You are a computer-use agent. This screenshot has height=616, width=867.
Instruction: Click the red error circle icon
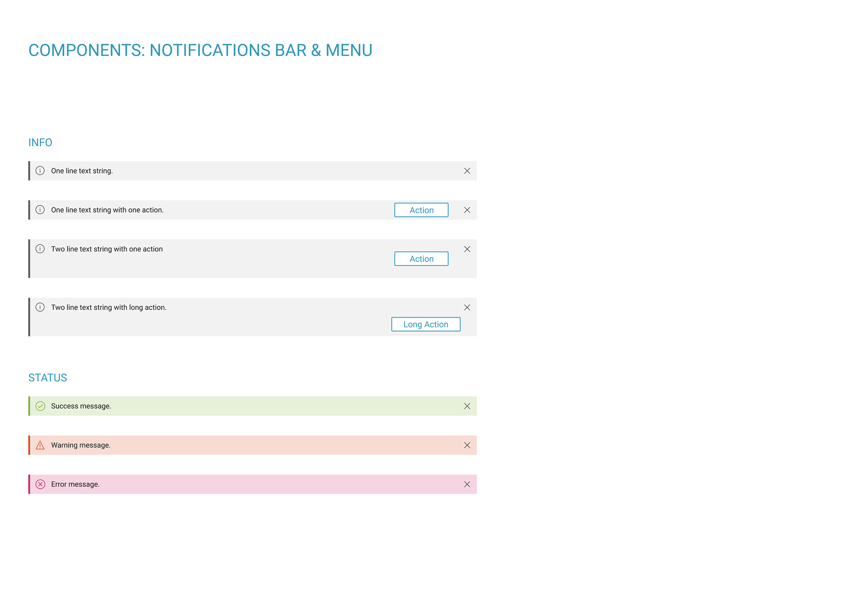coord(40,484)
